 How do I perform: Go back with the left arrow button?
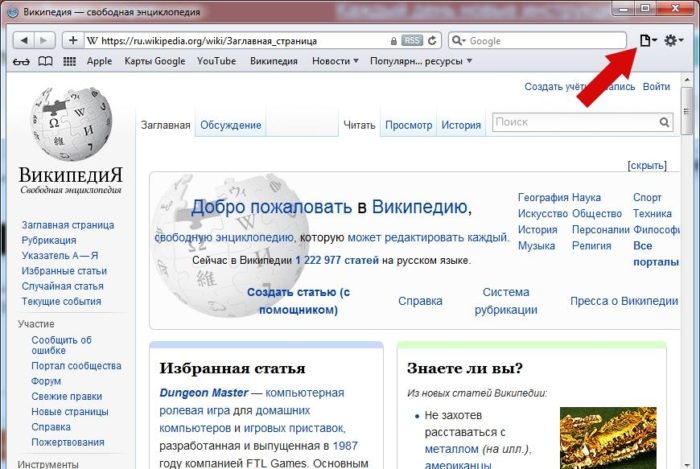pos(23,41)
